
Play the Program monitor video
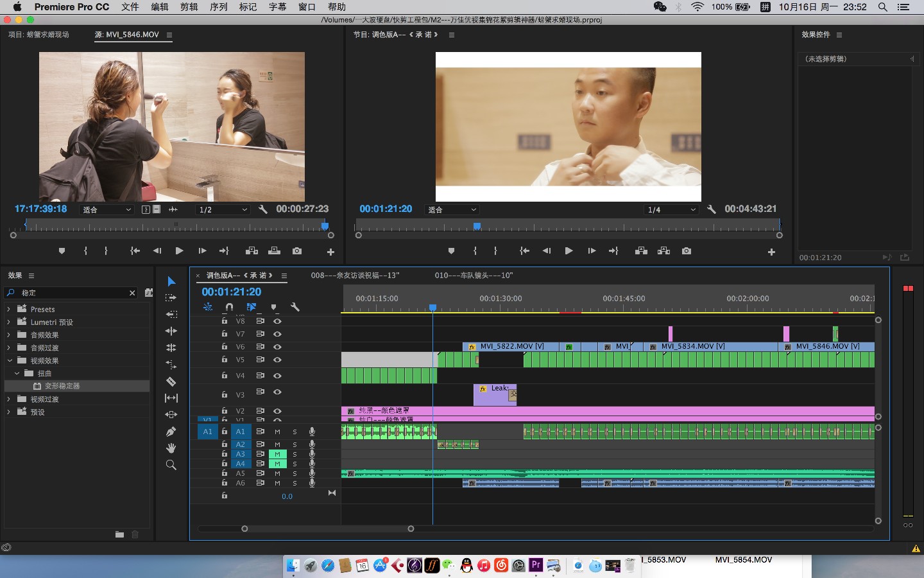coord(569,251)
